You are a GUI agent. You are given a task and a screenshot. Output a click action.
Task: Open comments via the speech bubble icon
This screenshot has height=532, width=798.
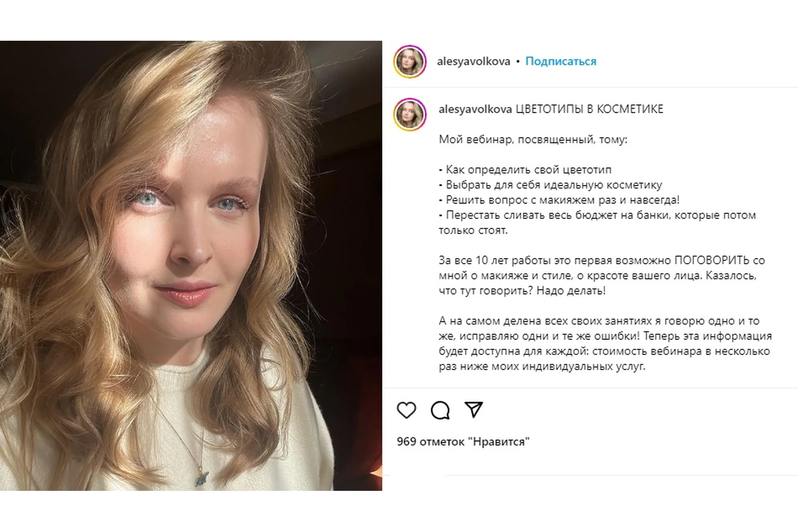click(x=440, y=410)
